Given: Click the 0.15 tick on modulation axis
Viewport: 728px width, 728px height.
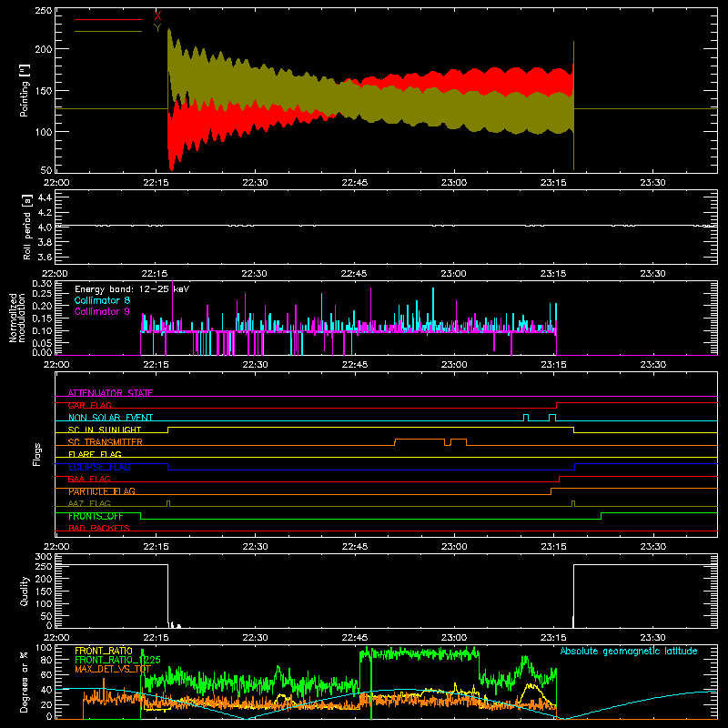Looking at the screenshot, I should click(x=42, y=318).
